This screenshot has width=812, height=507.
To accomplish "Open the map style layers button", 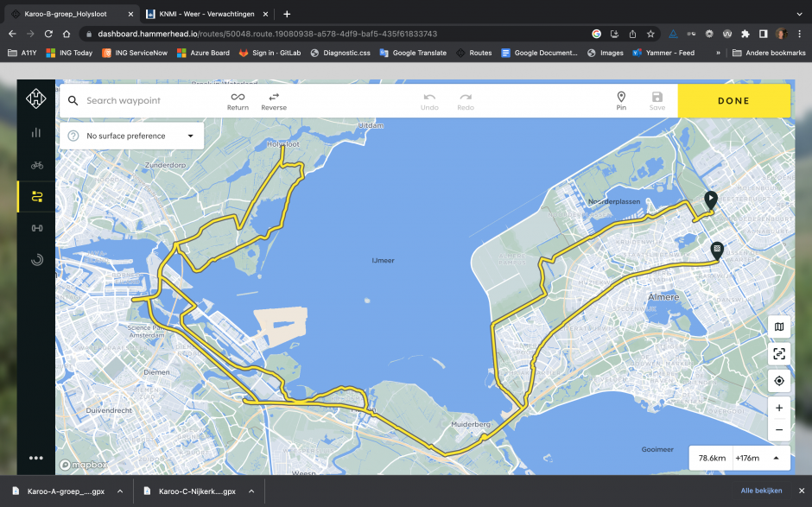I will coord(779,326).
